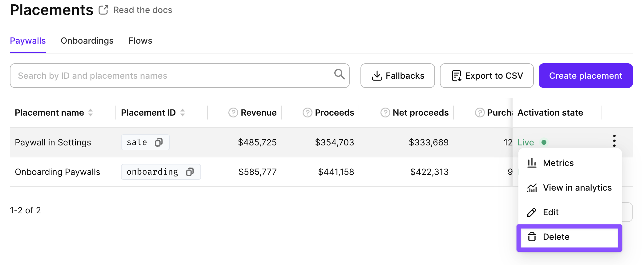Copy the sale placement ID
The height and width of the screenshot is (265, 644).
[x=159, y=142]
